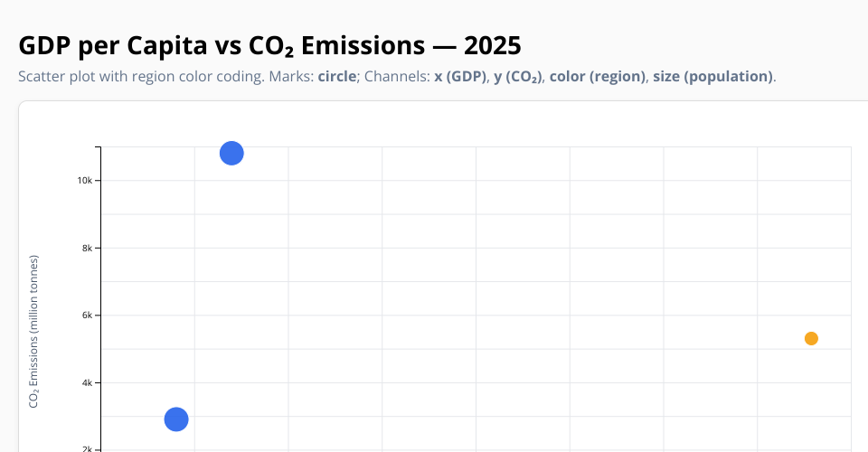Click the 6k y-axis tick label

(88, 315)
